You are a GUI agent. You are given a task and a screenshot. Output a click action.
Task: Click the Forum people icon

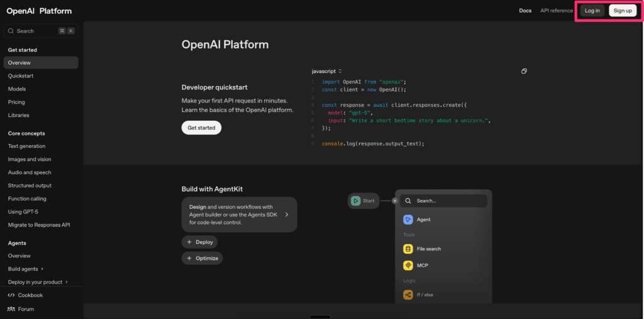click(x=11, y=309)
